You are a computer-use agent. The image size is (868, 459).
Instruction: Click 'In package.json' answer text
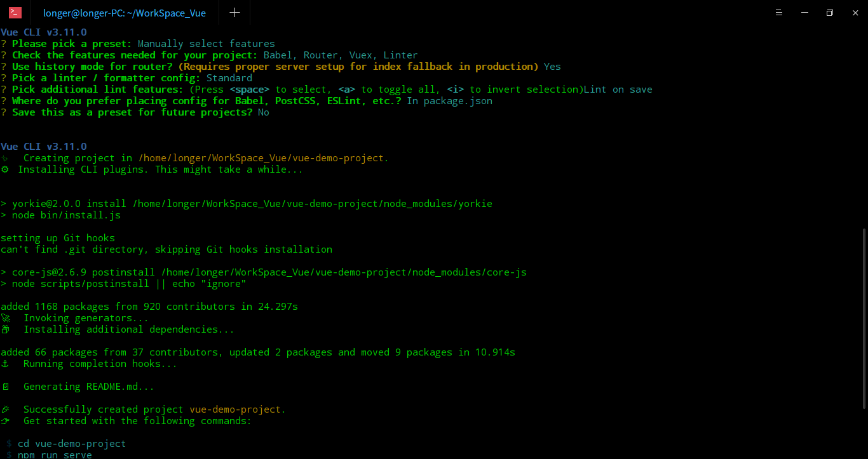(x=450, y=101)
